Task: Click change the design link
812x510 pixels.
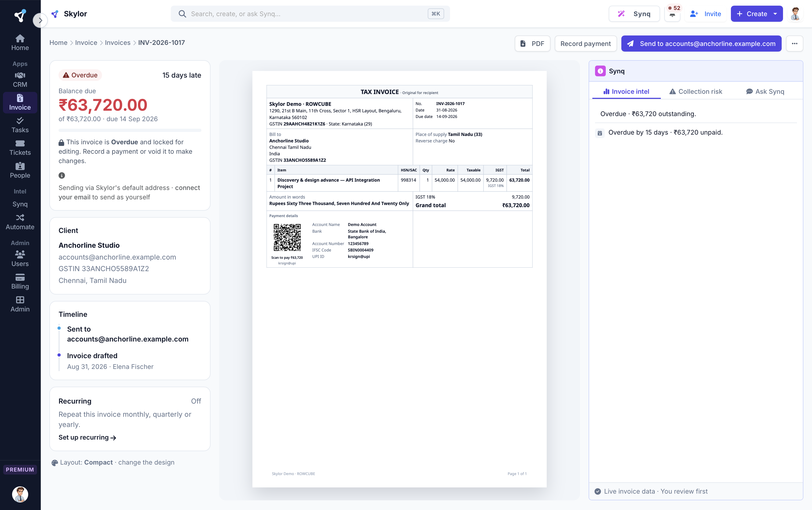Action: pyautogui.click(x=146, y=462)
